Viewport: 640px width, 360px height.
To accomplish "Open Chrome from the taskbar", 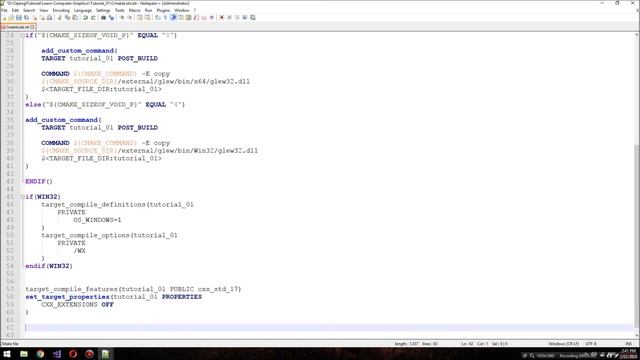I will point(40,354).
